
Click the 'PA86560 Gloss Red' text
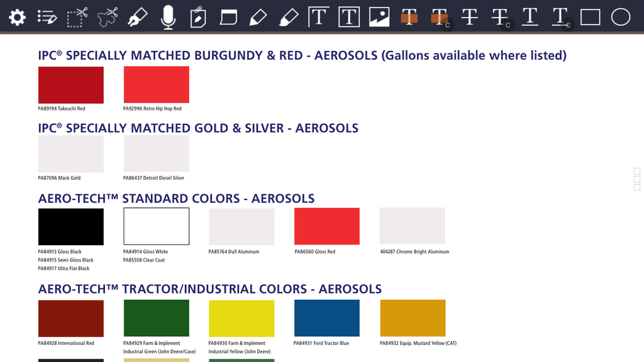coord(314,251)
